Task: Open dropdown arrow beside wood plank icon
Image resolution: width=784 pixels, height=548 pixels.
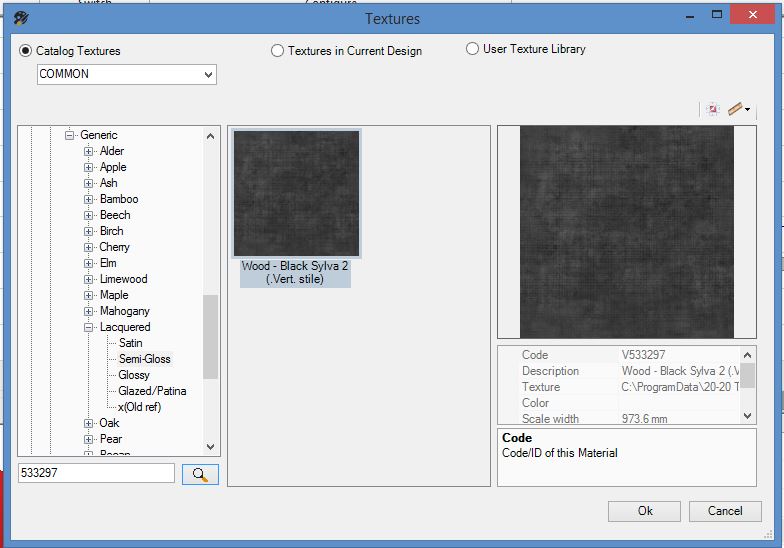Action: pos(748,110)
